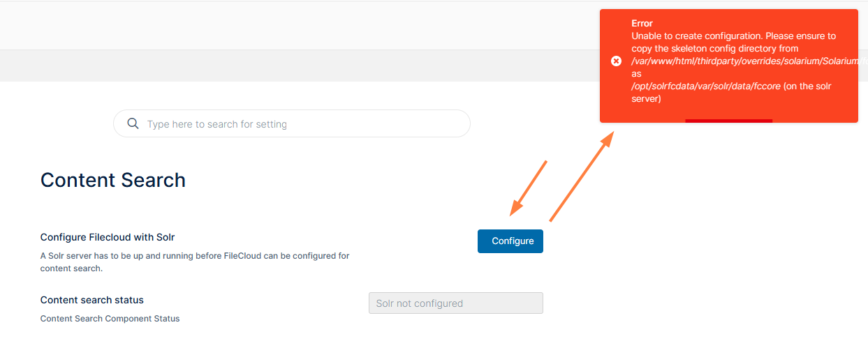The height and width of the screenshot is (341, 868).
Task: Focus the settings search input field
Action: [x=300, y=124]
